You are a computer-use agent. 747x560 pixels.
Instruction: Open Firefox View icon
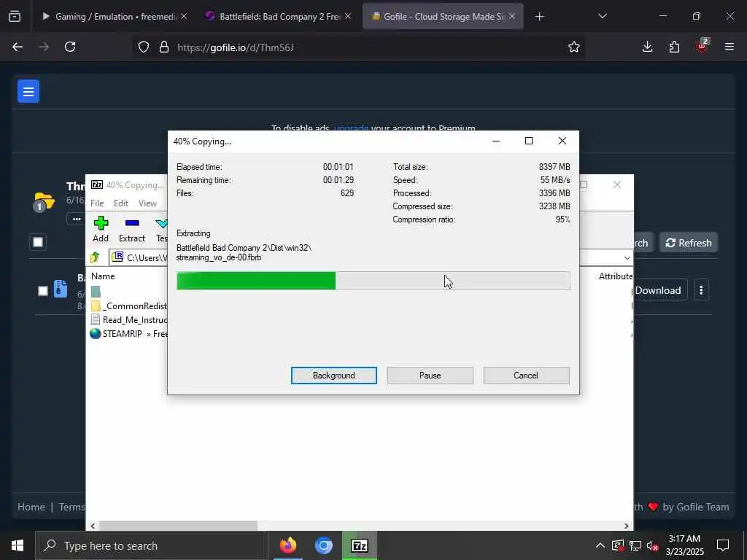coord(15,16)
